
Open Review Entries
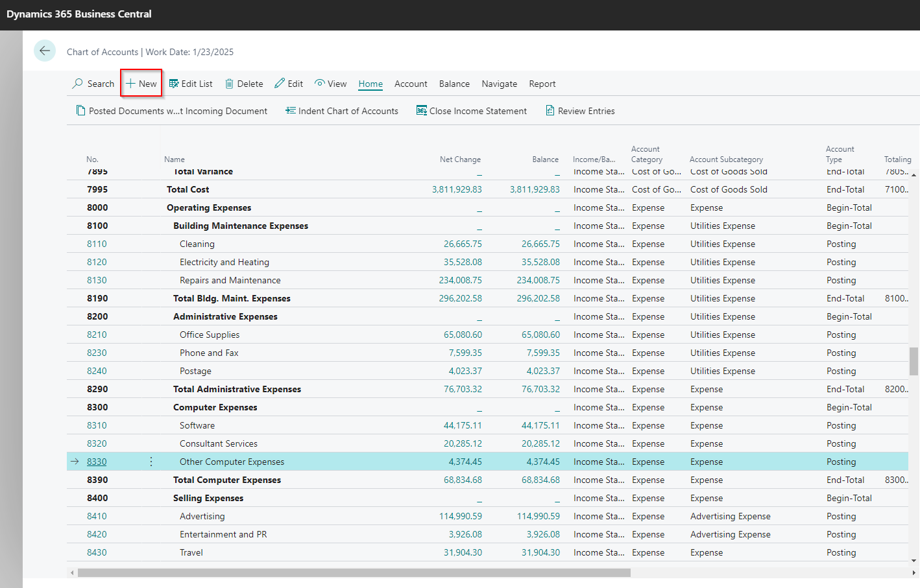click(x=580, y=111)
